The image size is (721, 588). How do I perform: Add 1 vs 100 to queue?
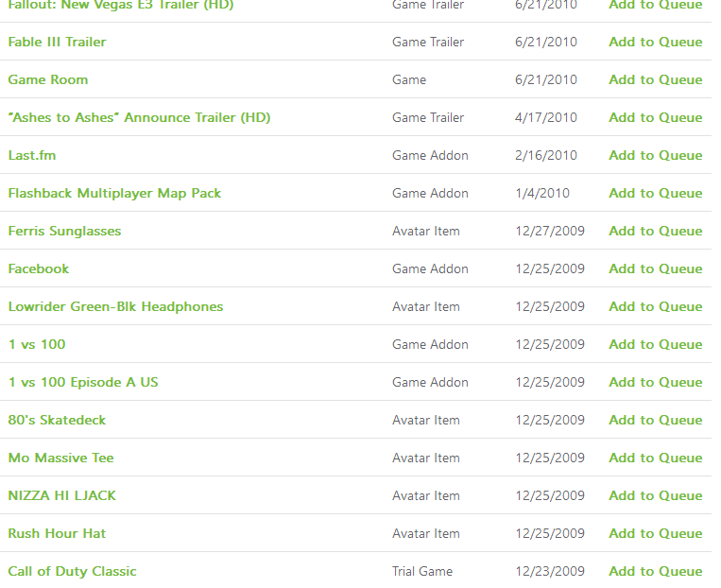(656, 344)
